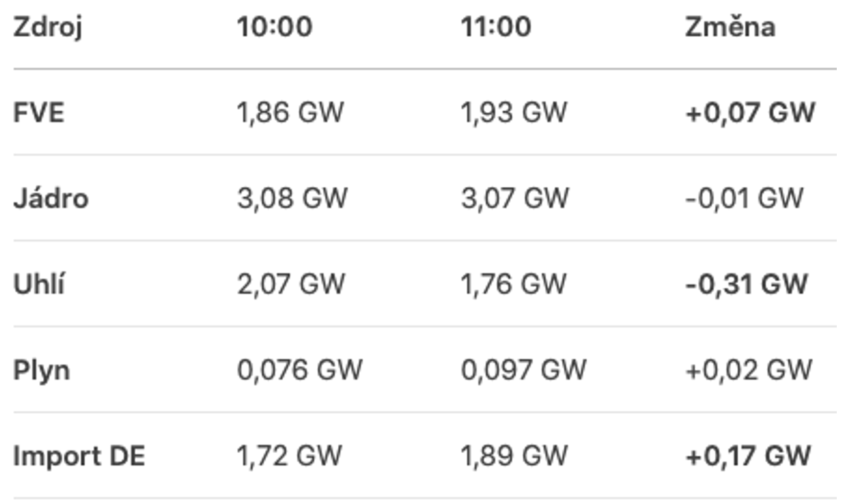Click the -0,31 GW change value
850x500 pixels.
pos(746,284)
